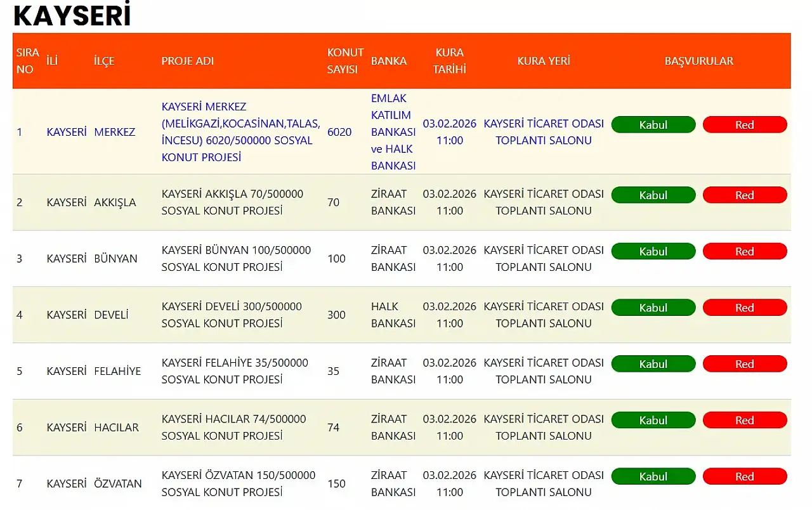Open the Kayseri Merkez project name link
Viewport: 812px width, 510px height.
[240, 132]
